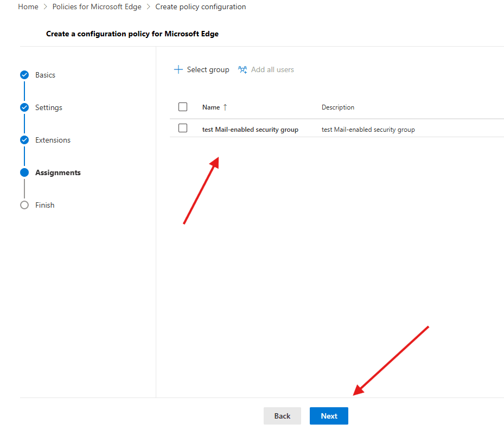
Task: Jump to the Basics step label
Action: pos(45,75)
